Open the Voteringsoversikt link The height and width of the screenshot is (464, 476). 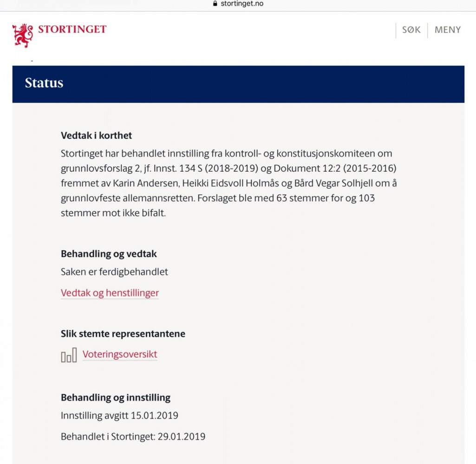[x=120, y=354]
